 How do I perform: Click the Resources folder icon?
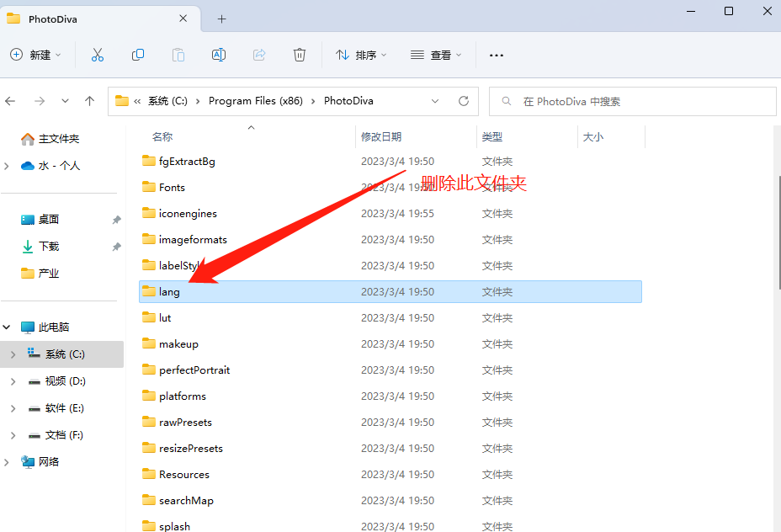coord(148,474)
